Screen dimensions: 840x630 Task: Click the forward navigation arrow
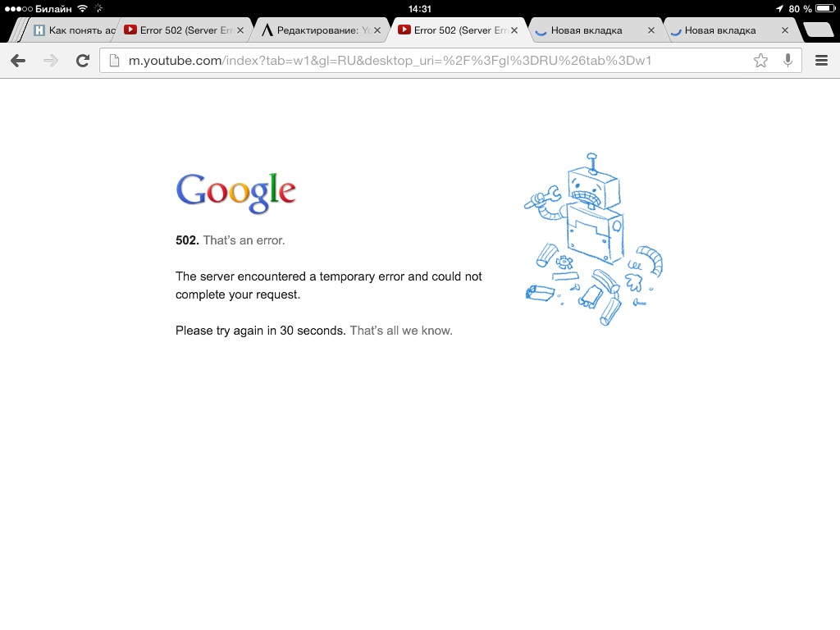50,61
